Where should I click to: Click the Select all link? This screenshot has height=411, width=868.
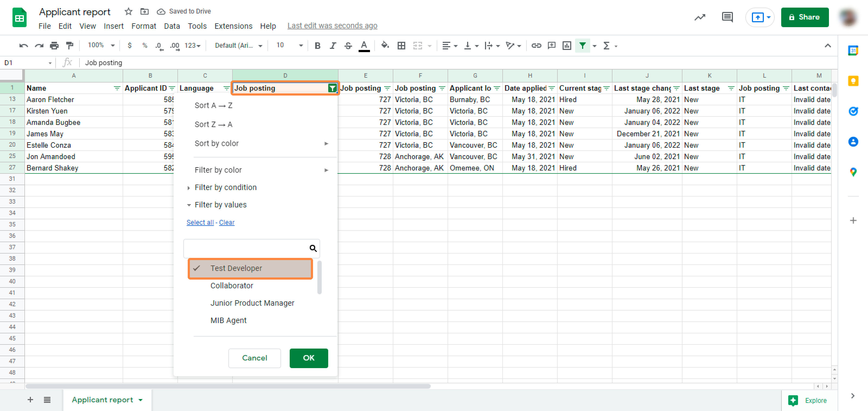pos(200,223)
